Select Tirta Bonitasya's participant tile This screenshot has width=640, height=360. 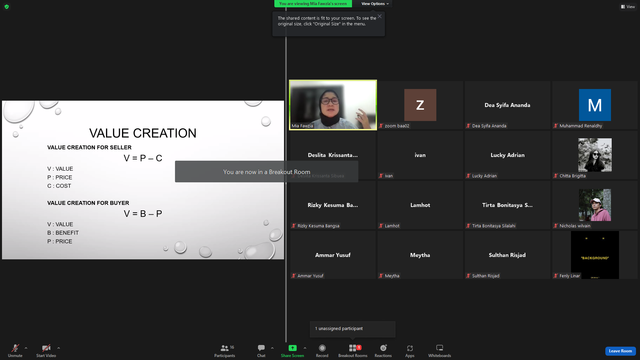click(507, 205)
